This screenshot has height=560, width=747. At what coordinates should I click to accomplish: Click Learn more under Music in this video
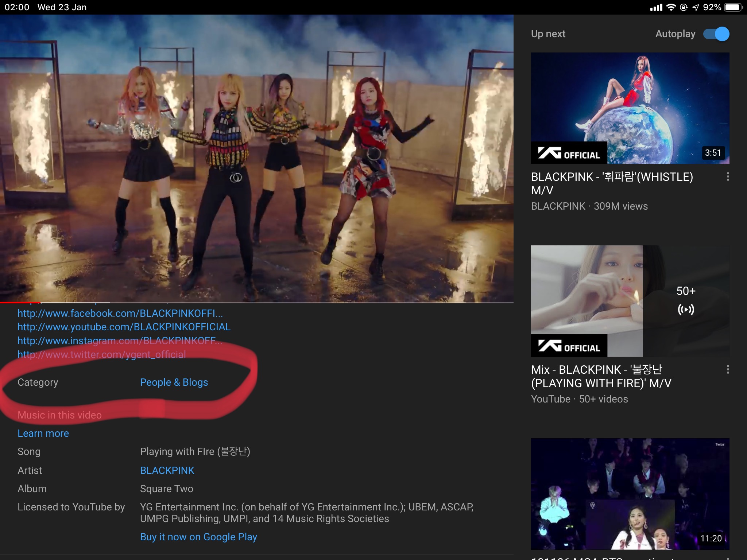(43, 433)
